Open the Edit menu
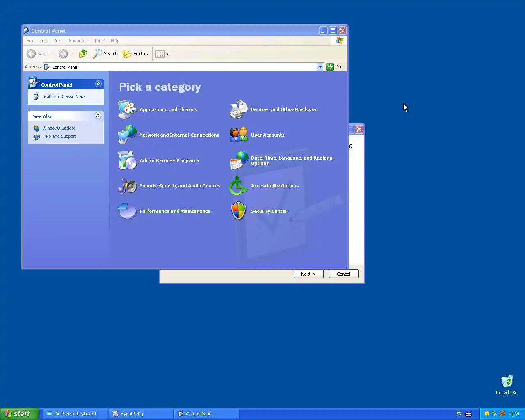This screenshot has height=420, width=525. click(43, 41)
